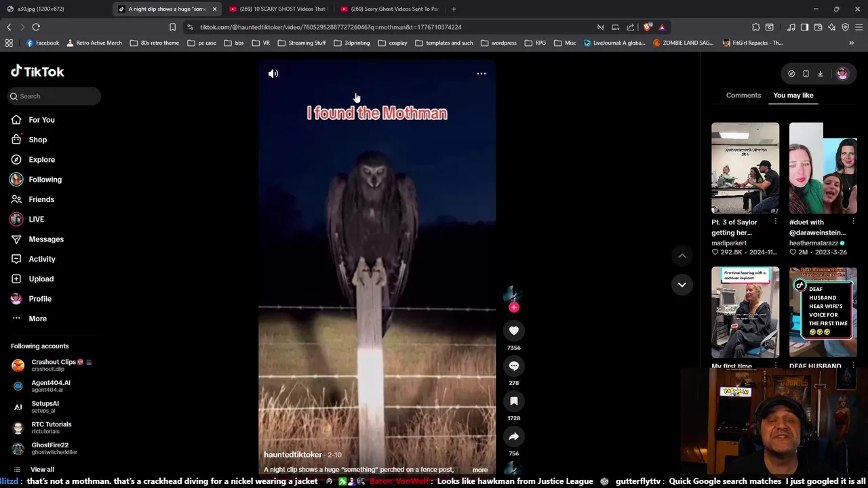868x488 pixels.
Task: Open options for the #duet video
Action: coord(854,222)
